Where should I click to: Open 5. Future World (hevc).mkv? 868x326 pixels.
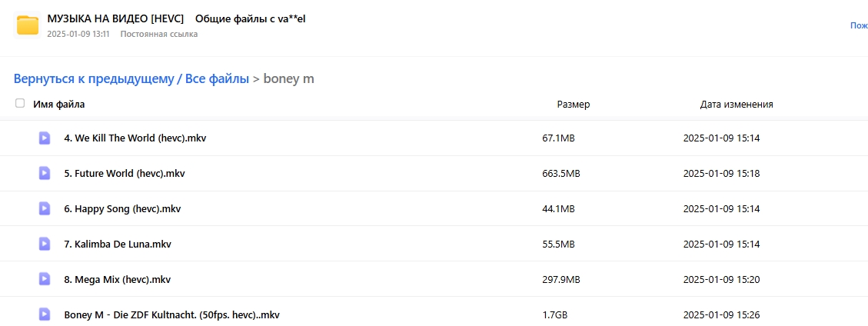(x=125, y=174)
